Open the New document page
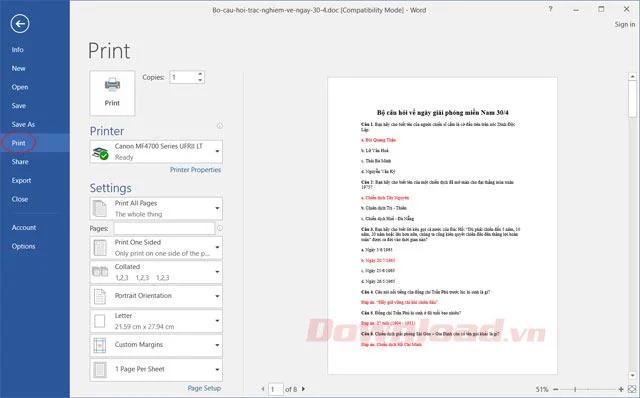The image size is (640, 398). 18,69
